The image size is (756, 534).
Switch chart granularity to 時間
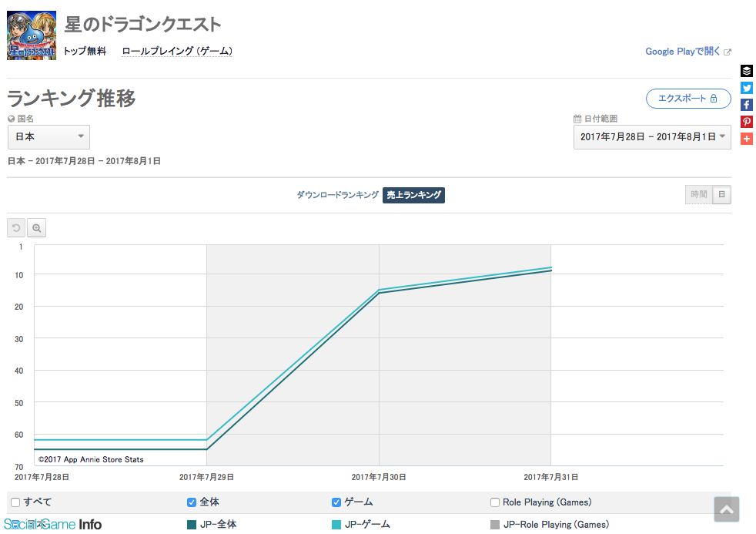tap(698, 194)
